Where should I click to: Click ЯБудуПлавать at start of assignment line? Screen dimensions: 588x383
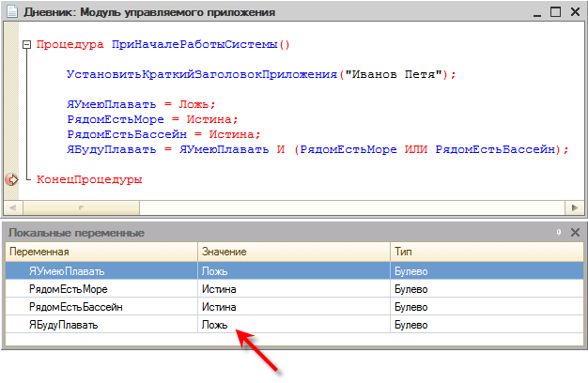112,149
